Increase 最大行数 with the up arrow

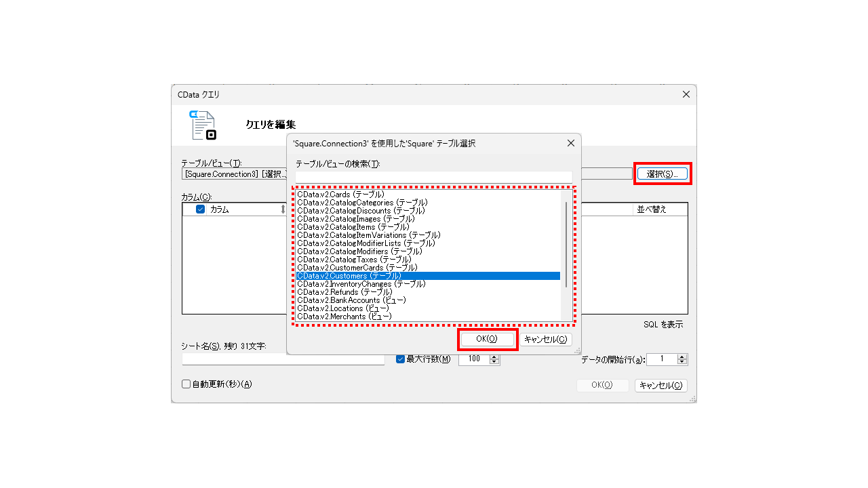(x=494, y=357)
